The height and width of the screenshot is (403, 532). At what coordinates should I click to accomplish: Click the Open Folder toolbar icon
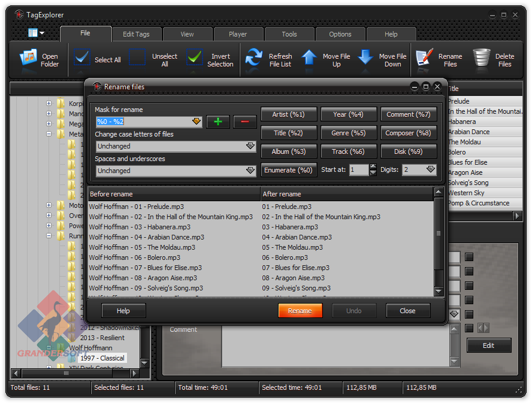[29, 58]
